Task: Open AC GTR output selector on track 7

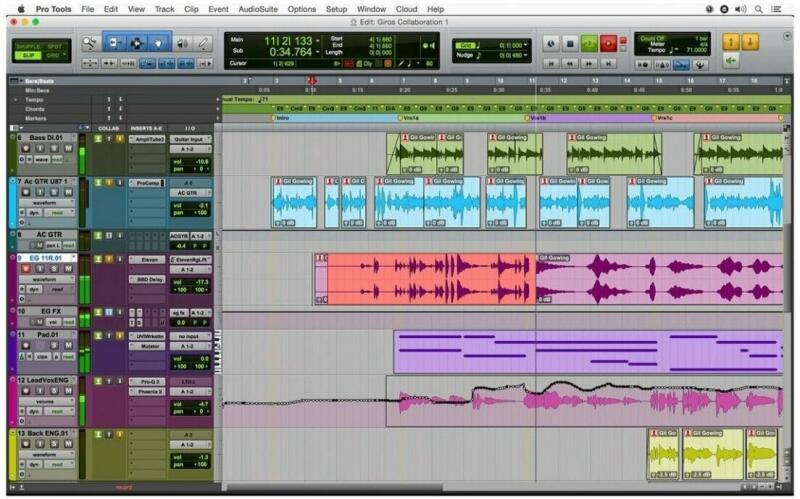Action: (190, 193)
